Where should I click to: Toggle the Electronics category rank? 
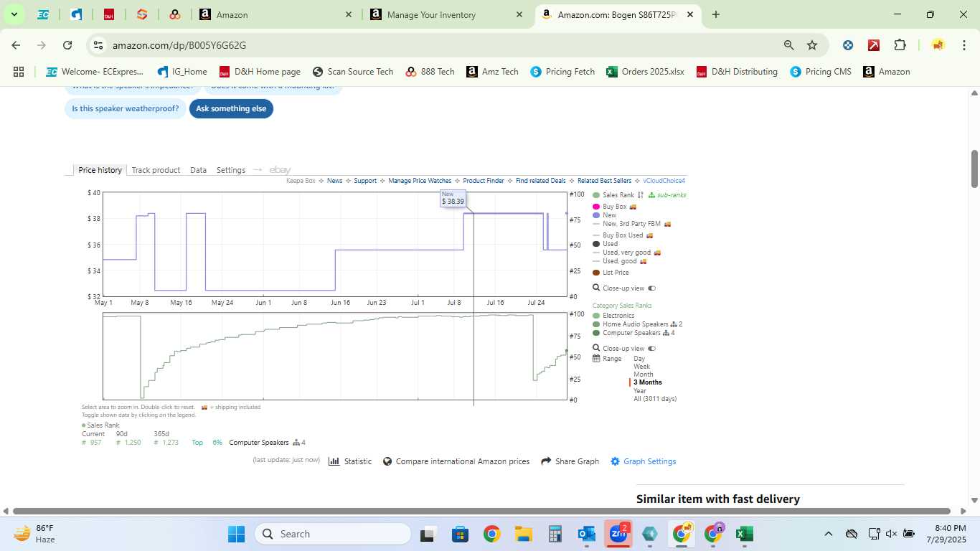[x=613, y=316]
